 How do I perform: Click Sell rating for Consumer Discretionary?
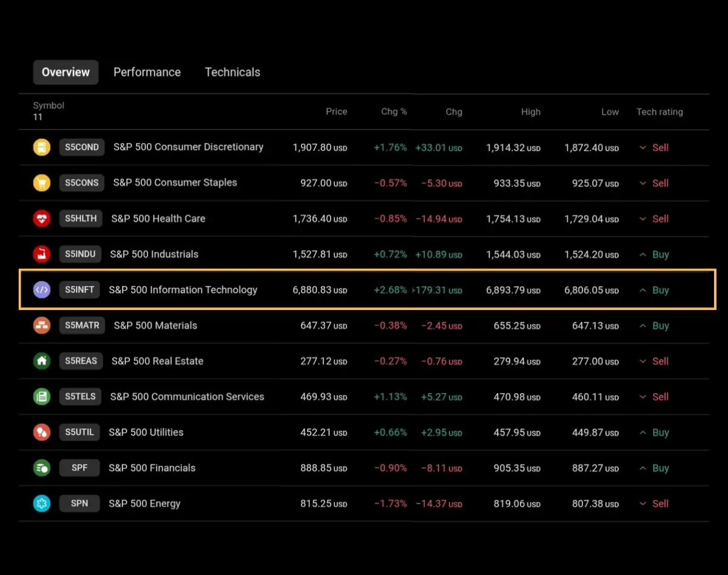click(654, 147)
